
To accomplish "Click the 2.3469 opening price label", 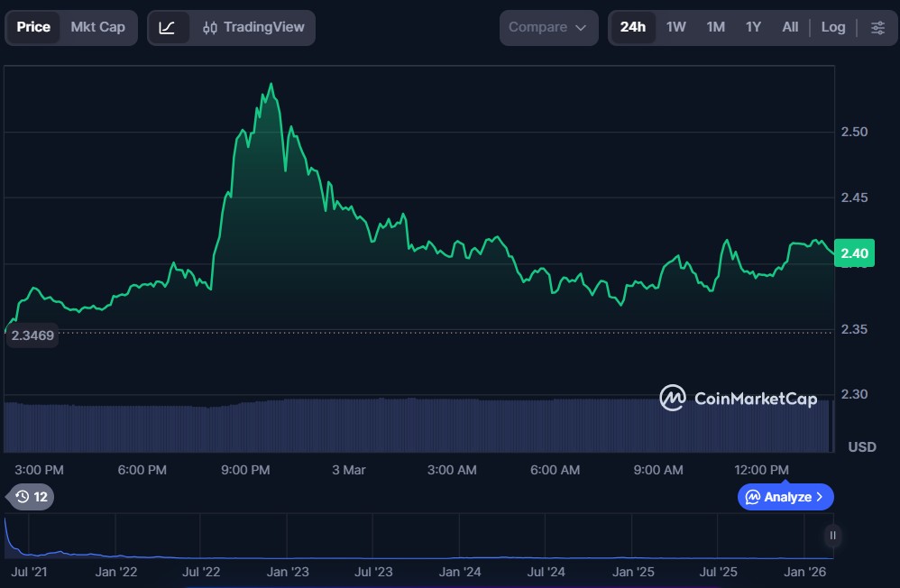I will pyautogui.click(x=32, y=335).
